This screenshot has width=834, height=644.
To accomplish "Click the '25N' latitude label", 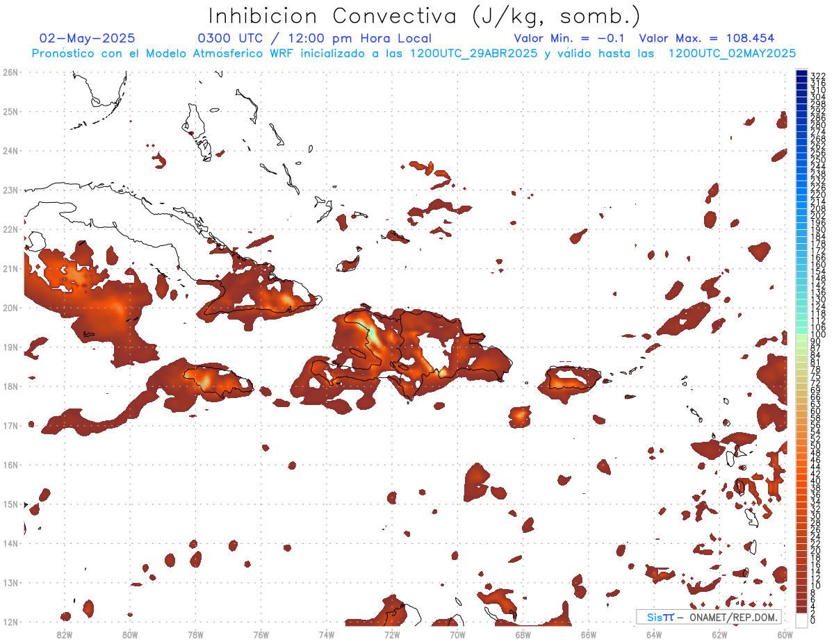I will pos(10,111).
